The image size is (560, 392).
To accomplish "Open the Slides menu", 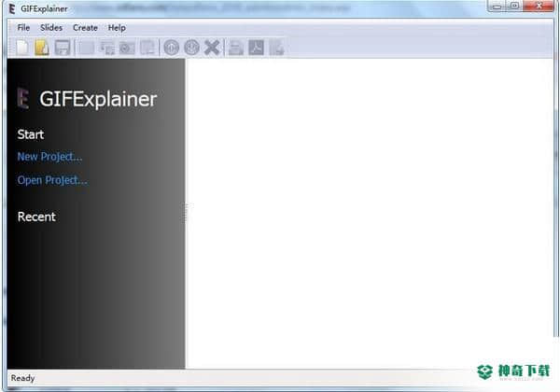I will [51, 27].
